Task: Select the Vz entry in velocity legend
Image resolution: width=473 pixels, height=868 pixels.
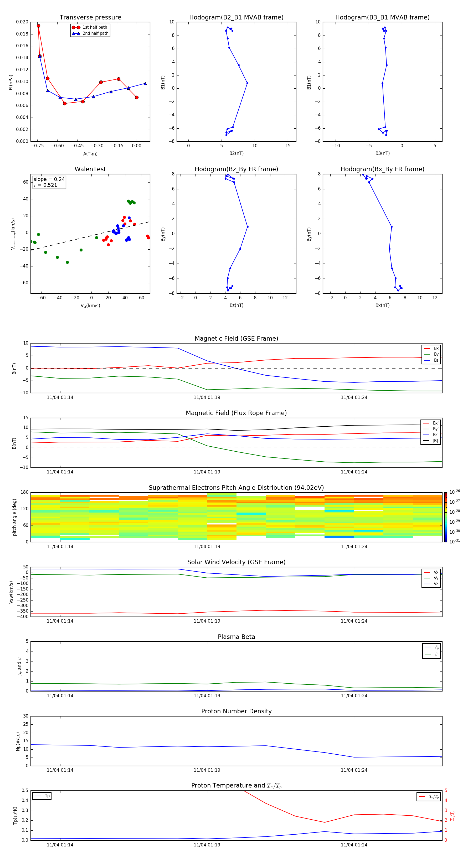Action: (x=431, y=584)
